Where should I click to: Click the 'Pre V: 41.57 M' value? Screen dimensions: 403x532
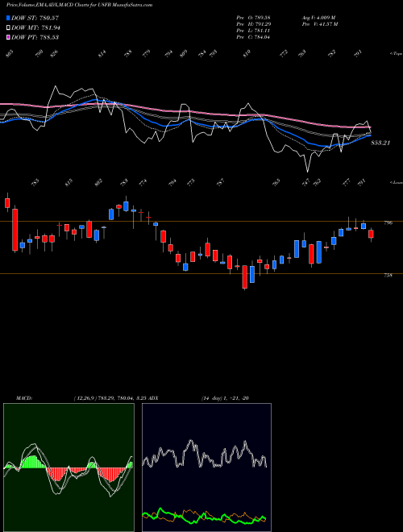(319, 24)
